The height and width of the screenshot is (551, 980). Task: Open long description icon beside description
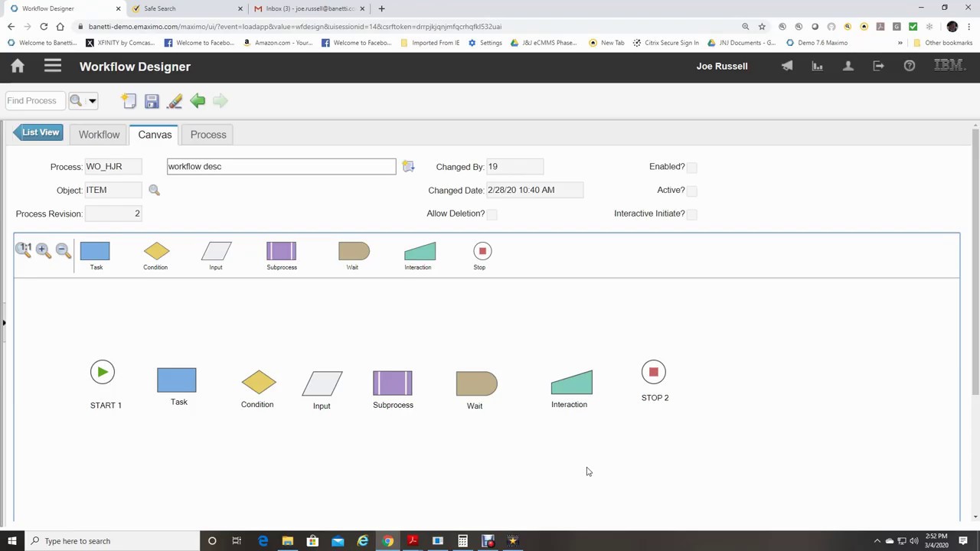[408, 167]
